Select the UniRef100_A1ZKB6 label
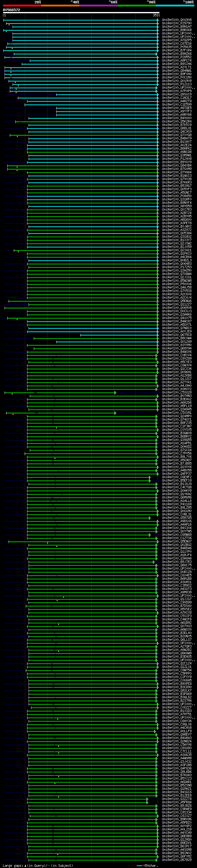The image size is (197, 868). 176,375
